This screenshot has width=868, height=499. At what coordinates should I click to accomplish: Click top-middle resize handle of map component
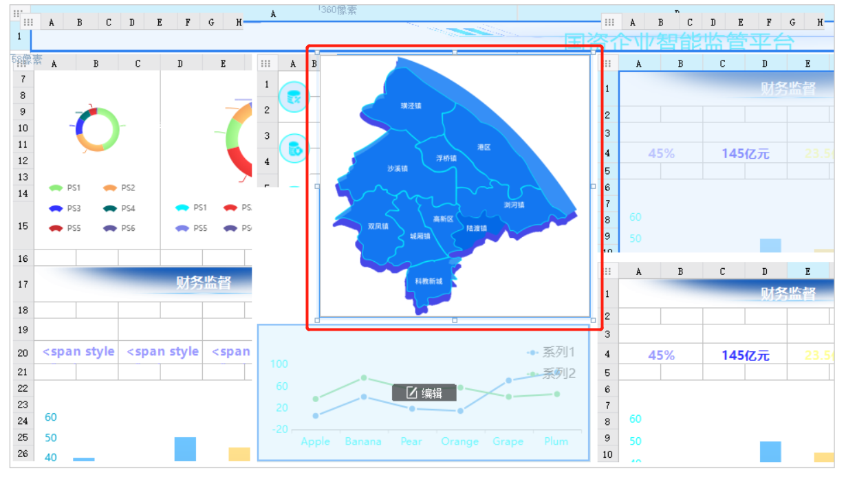455,52
